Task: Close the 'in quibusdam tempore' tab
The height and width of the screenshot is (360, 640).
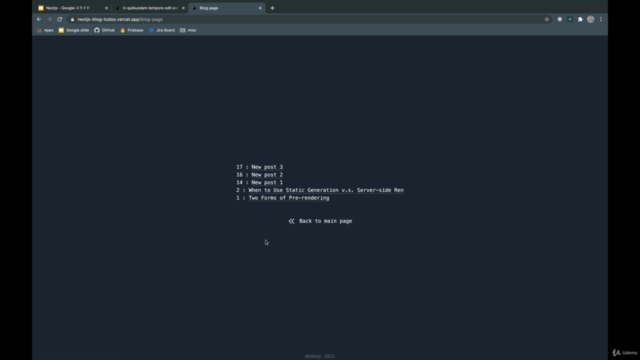Action: pyautogui.click(x=183, y=8)
